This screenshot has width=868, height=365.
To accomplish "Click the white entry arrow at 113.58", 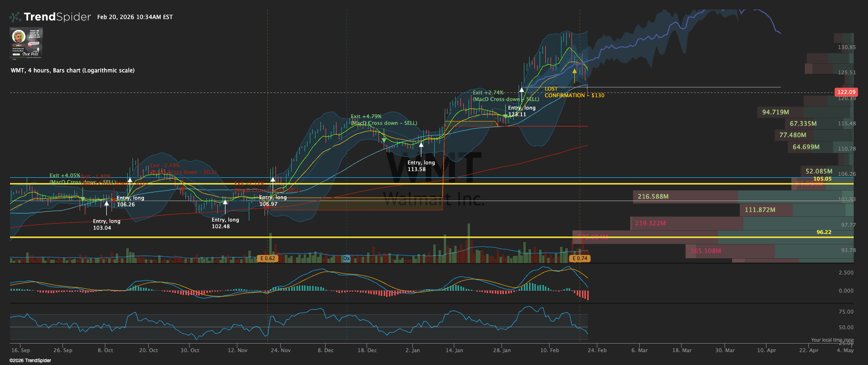I will coord(421,145).
